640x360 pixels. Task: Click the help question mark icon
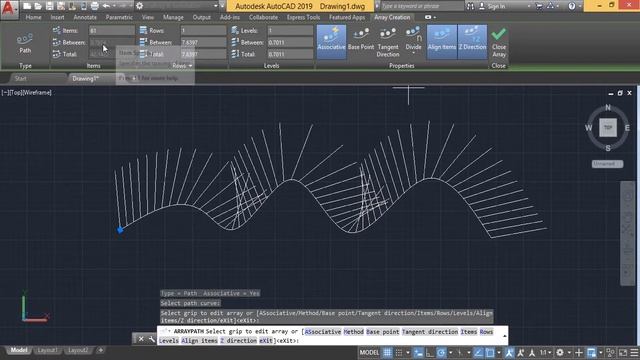(571, 6)
